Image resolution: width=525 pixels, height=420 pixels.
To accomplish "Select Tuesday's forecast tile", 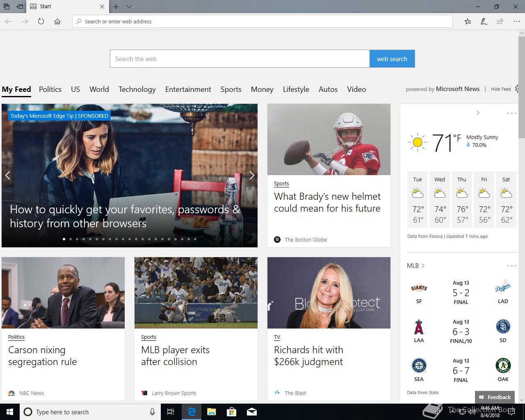I will tap(418, 200).
